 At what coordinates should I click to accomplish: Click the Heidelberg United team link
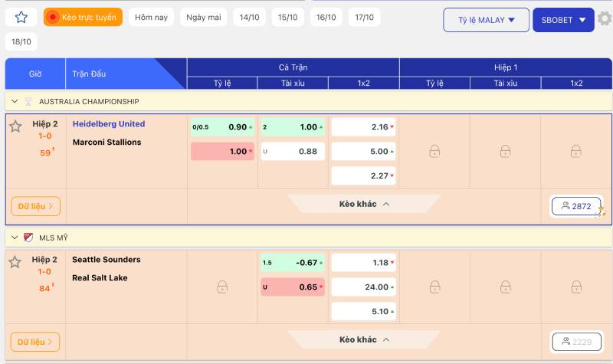click(109, 124)
